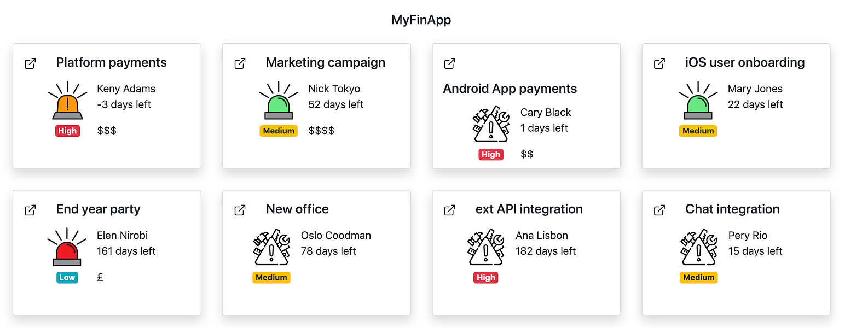Click the green alarm icon for iOS user onboarding
Screen dimensions: 868x328
tap(698, 101)
